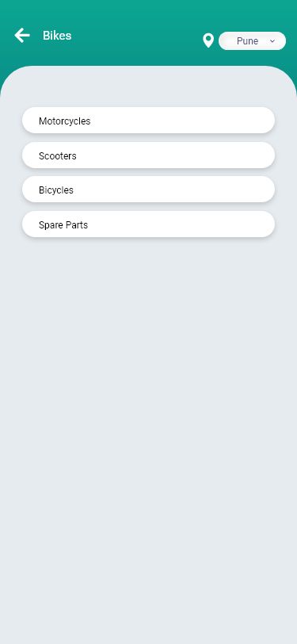Open the Spare Parts list entry
This screenshot has height=644, width=297.
point(148,224)
